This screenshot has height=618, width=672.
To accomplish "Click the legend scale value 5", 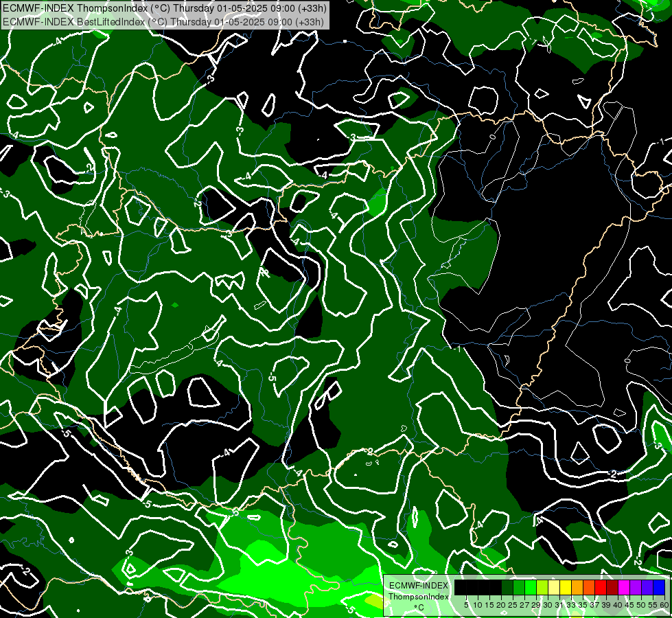I will click(466, 605).
